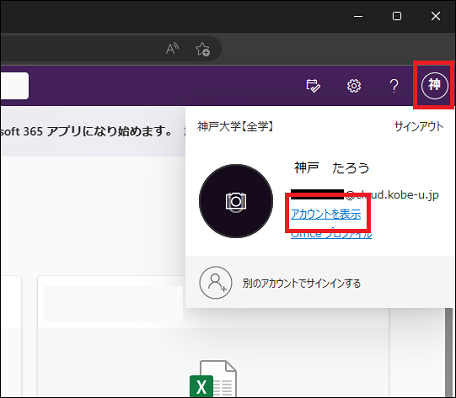Open the Settings gear icon
456x398 pixels.
pyautogui.click(x=354, y=86)
